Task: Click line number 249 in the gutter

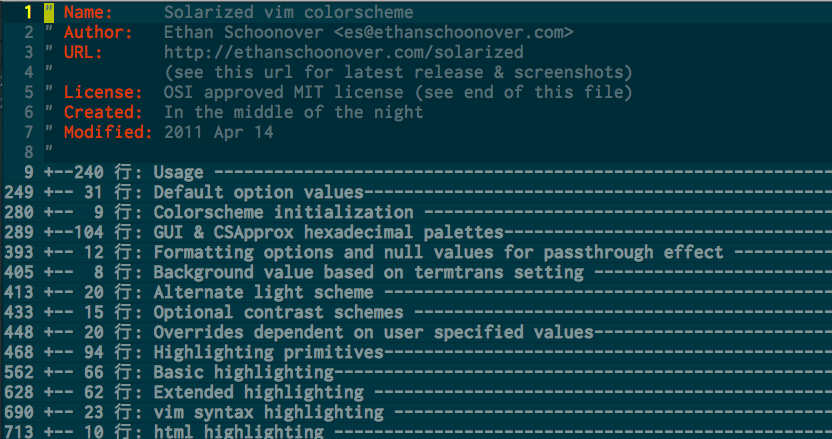Action: (x=19, y=192)
